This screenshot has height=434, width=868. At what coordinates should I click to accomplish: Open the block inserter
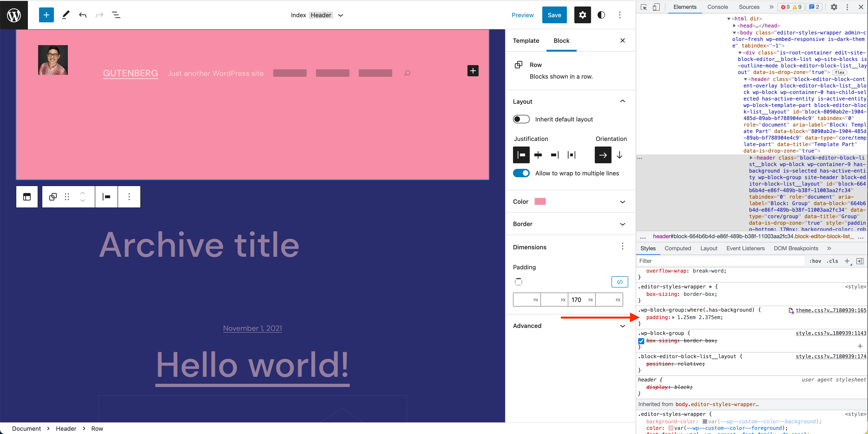46,15
